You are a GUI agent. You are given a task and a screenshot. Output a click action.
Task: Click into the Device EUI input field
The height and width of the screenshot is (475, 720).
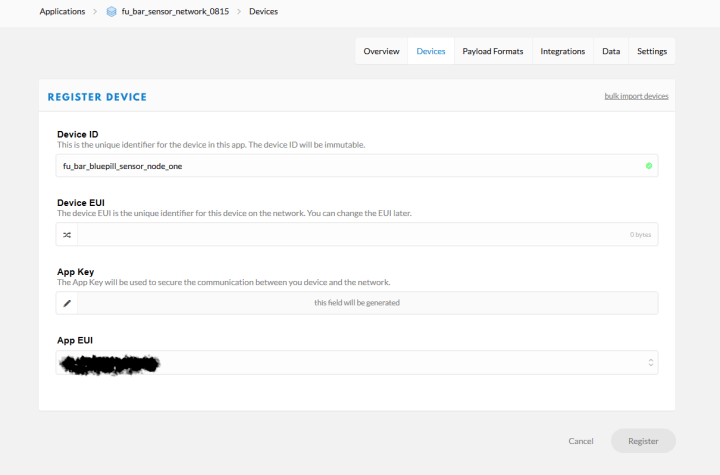pyautogui.click(x=350, y=235)
